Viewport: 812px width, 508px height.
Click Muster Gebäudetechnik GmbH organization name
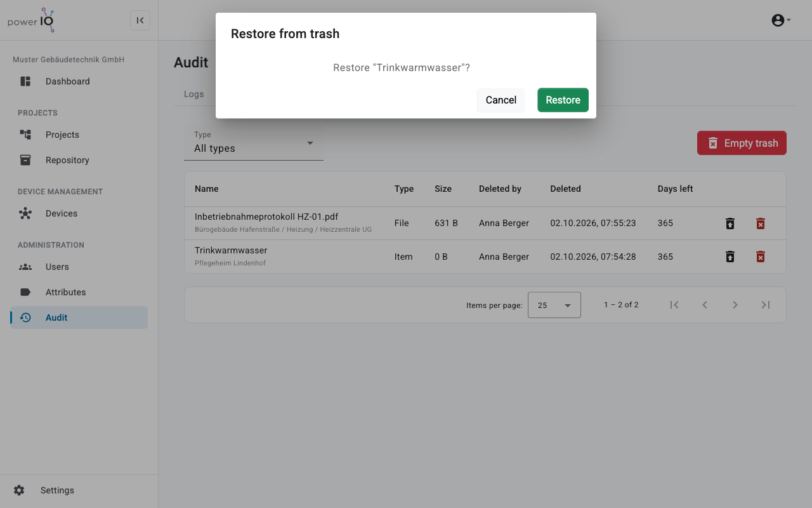69,60
